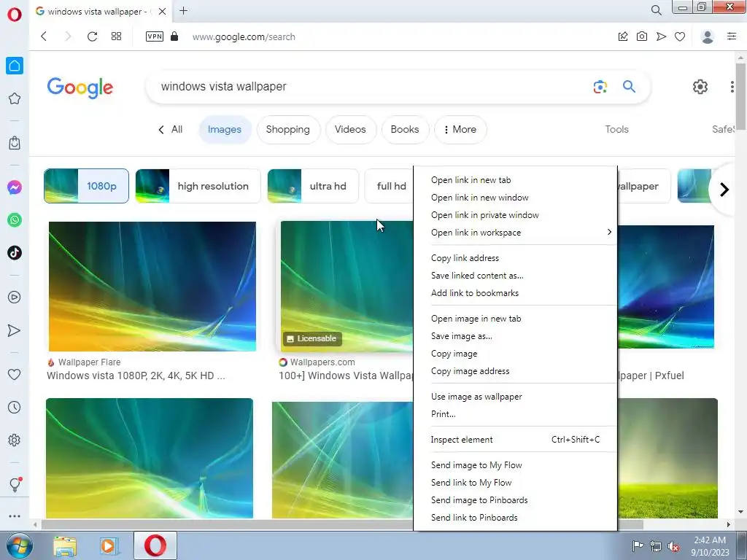Expand Open link in workspace submenu

tap(516, 233)
